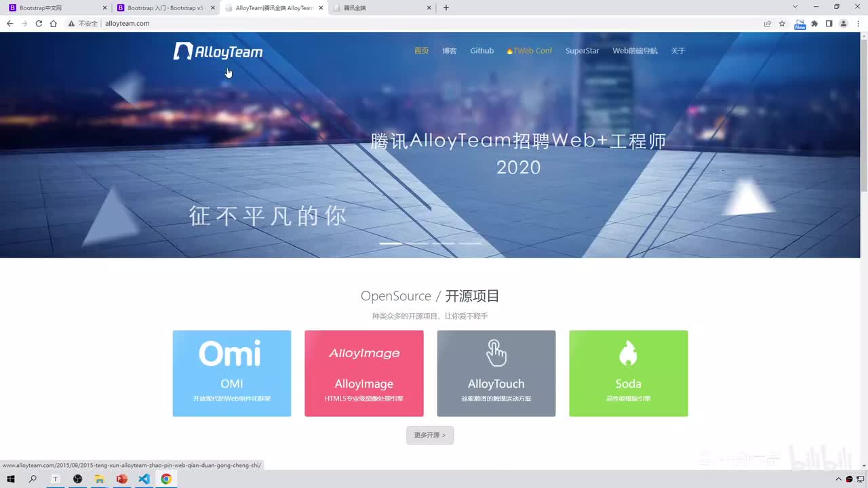Switch to the Bootstrap中文网 tab

pos(57,8)
